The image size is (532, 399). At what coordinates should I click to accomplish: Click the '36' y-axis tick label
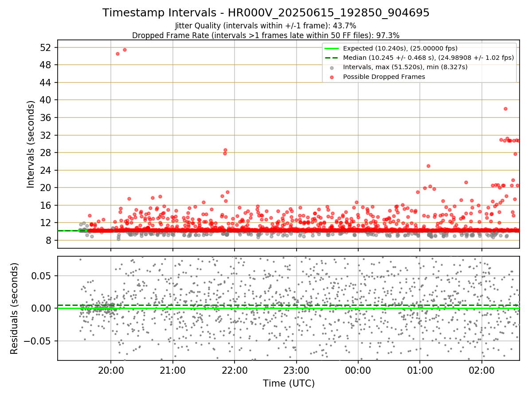[46, 117]
